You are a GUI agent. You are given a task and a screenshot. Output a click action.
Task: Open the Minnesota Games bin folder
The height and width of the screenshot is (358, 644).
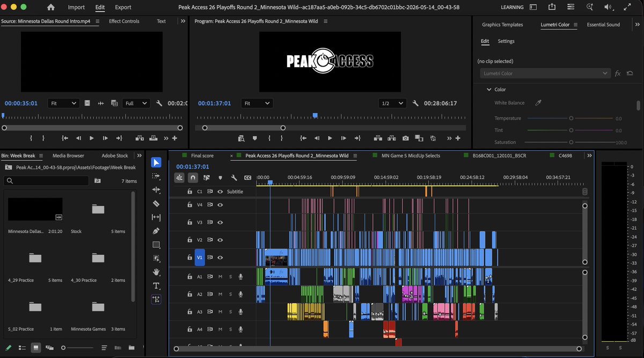coord(98,307)
